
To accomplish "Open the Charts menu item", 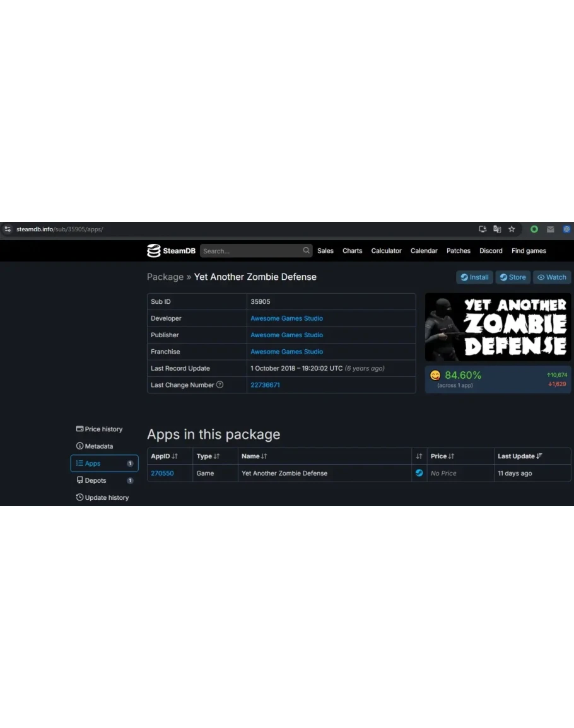I will (352, 251).
